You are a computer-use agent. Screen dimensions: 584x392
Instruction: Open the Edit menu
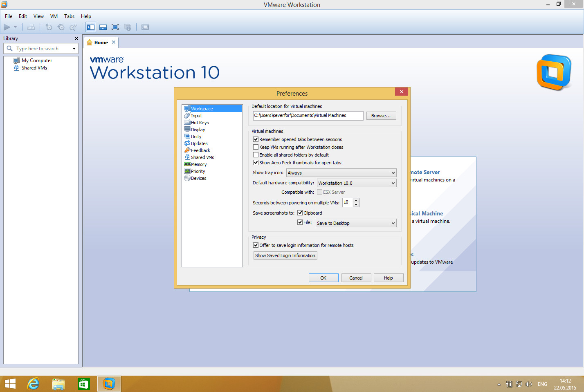pos(23,16)
